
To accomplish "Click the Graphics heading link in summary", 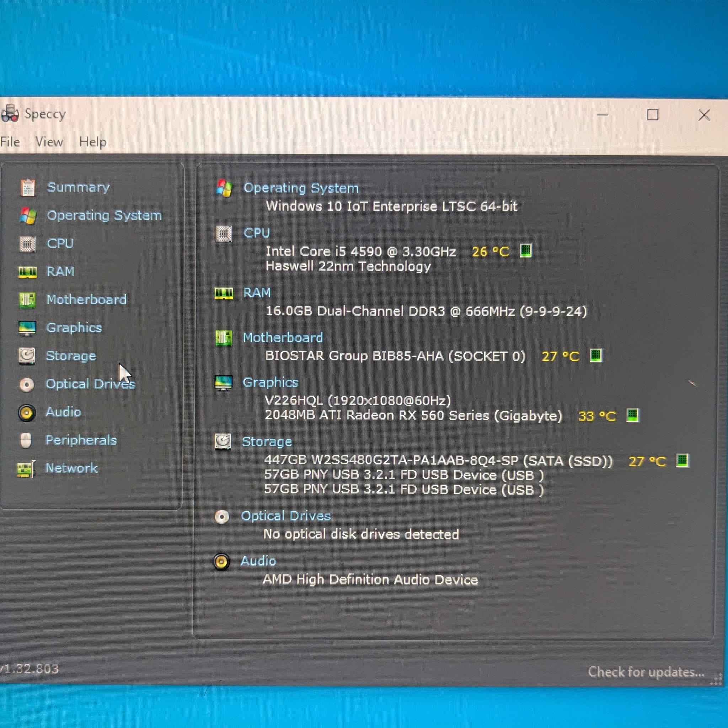I will (271, 382).
